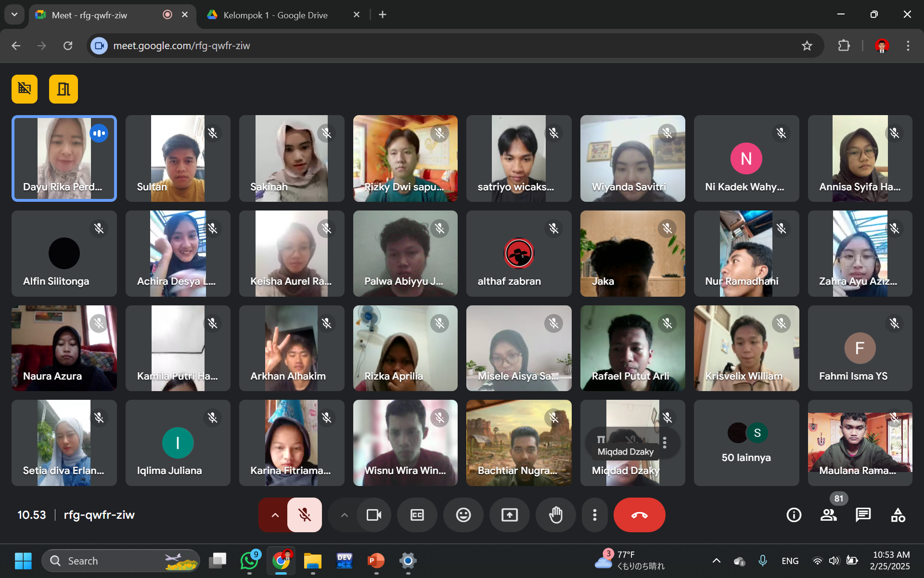Show the people participants list

(828, 515)
